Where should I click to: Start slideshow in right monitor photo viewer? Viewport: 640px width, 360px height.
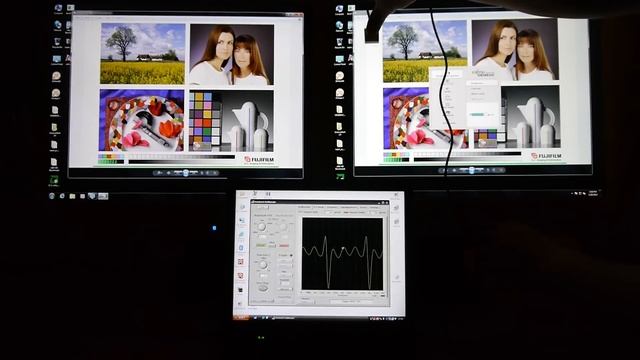tap(471, 170)
